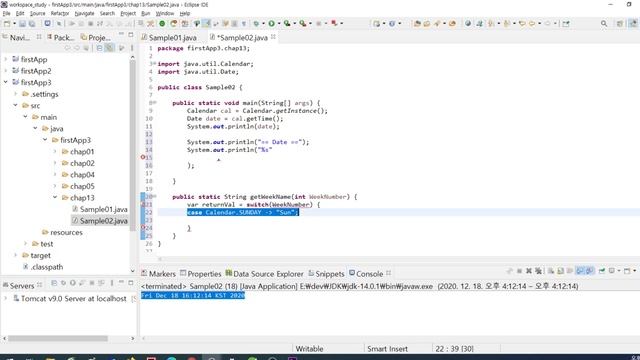This screenshot has width=640, height=360.
Task: Expand the firstApp2 project node
Action: pyautogui.click(x=5, y=71)
